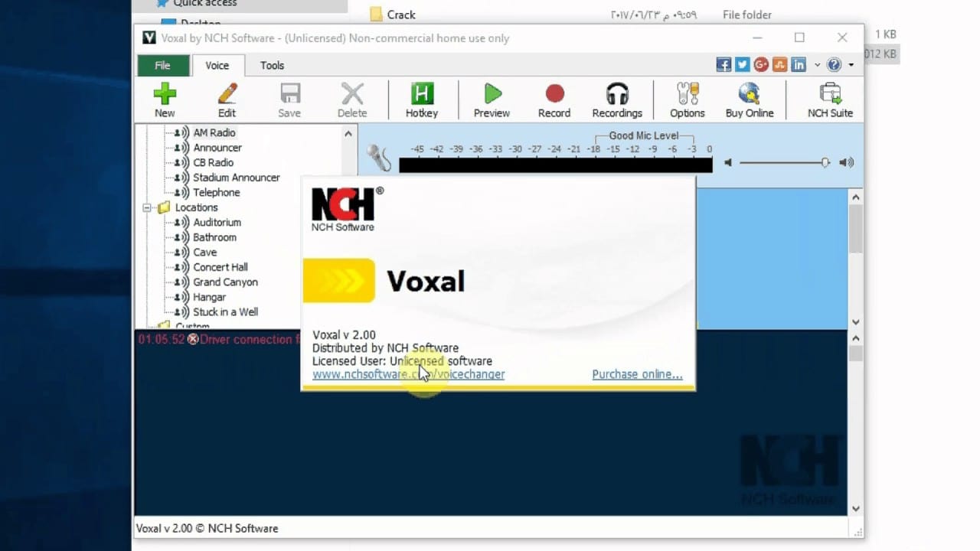
Task: Open the nchsoftware.com voicechanger link
Action: pyautogui.click(x=408, y=373)
